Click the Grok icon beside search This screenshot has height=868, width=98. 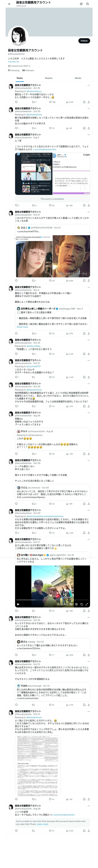[81, 4]
